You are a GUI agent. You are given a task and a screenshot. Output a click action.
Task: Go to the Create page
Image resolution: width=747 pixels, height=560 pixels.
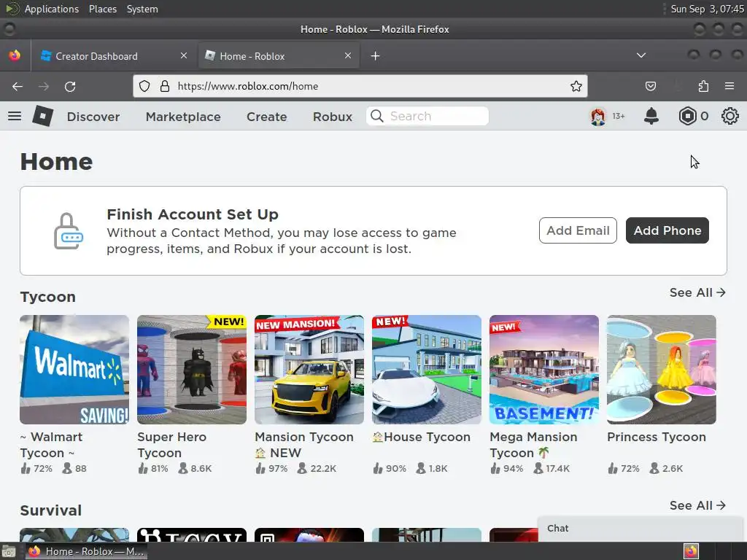click(267, 117)
